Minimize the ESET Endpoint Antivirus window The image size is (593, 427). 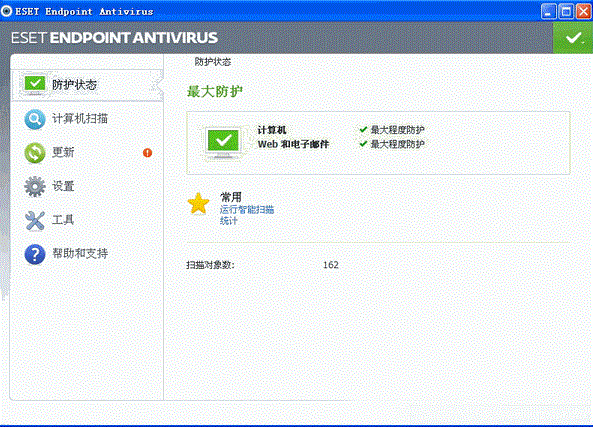point(548,11)
